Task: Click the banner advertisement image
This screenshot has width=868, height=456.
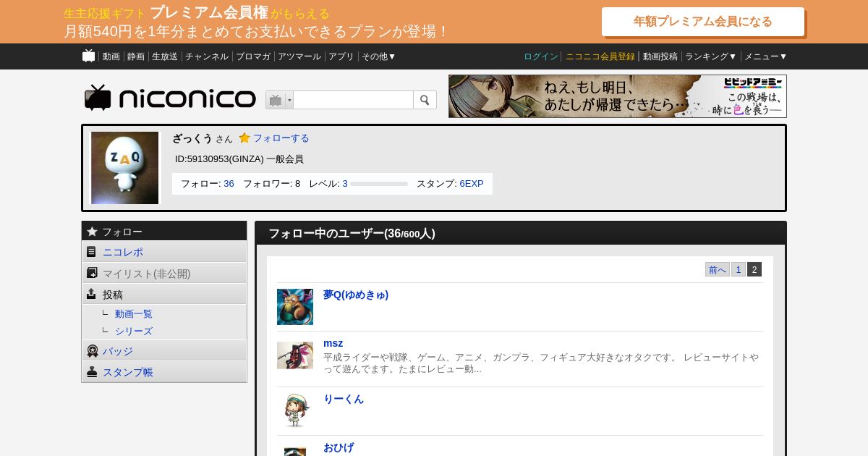Action: click(x=618, y=96)
